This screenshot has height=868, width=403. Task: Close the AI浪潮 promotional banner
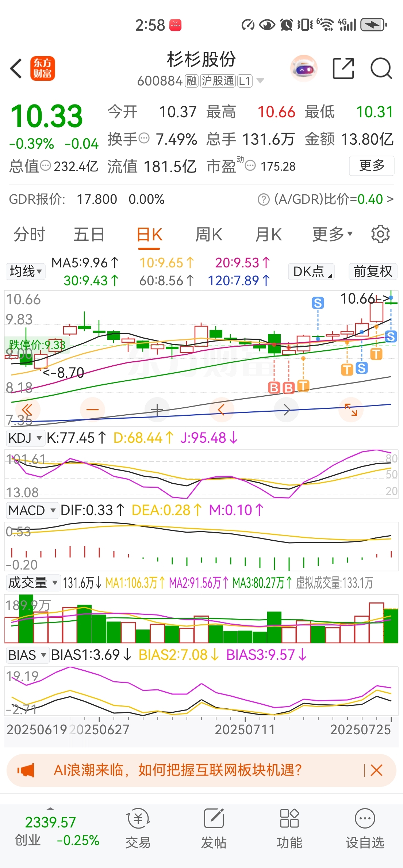(376, 770)
